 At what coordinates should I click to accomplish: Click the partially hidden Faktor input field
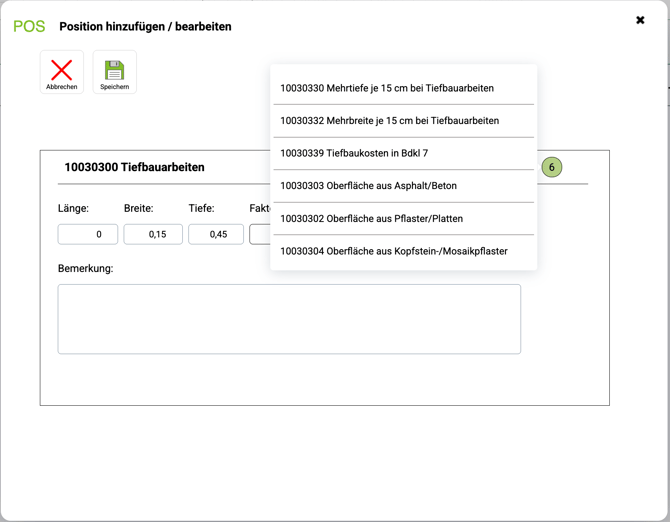pos(259,234)
